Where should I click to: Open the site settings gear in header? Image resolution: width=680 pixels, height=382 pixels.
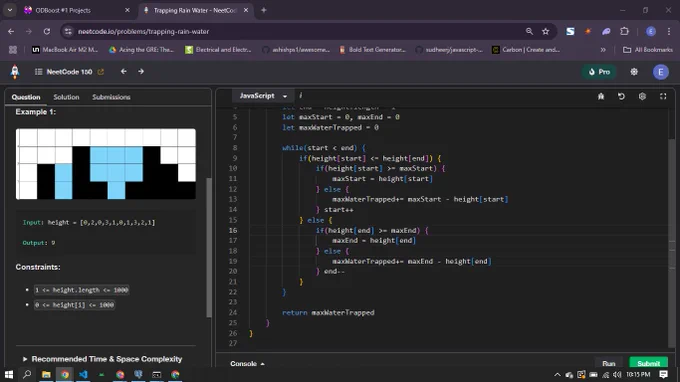click(x=634, y=72)
